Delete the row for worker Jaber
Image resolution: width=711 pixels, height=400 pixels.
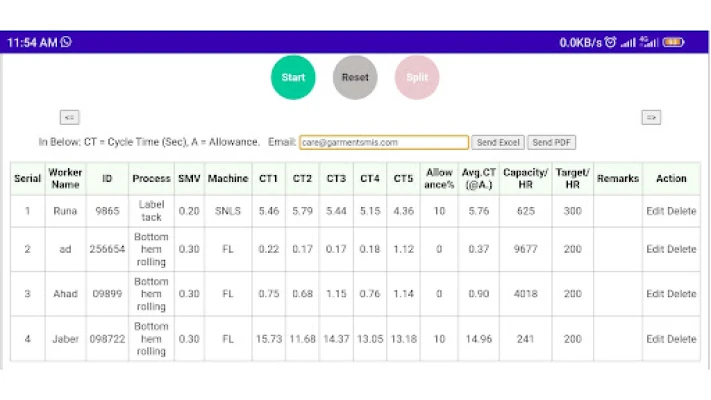(x=682, y=339)
